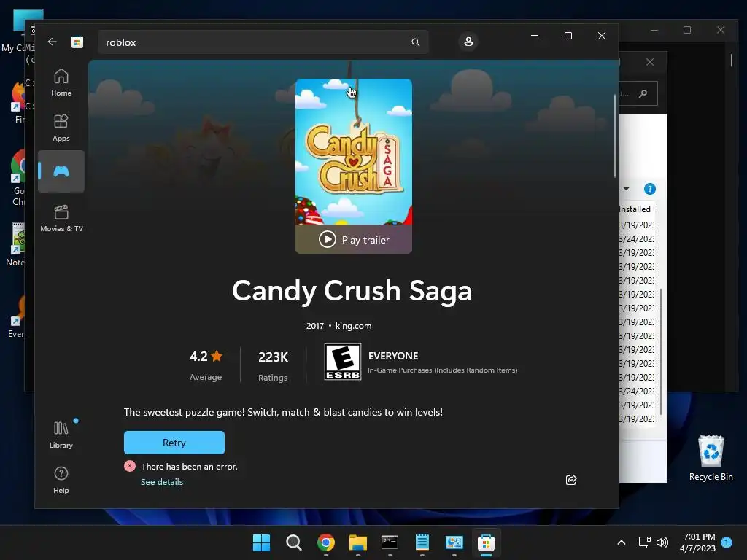747x560 pixels.
Task: Open the Library in the sidebar
Action: (x=61, y=435)
